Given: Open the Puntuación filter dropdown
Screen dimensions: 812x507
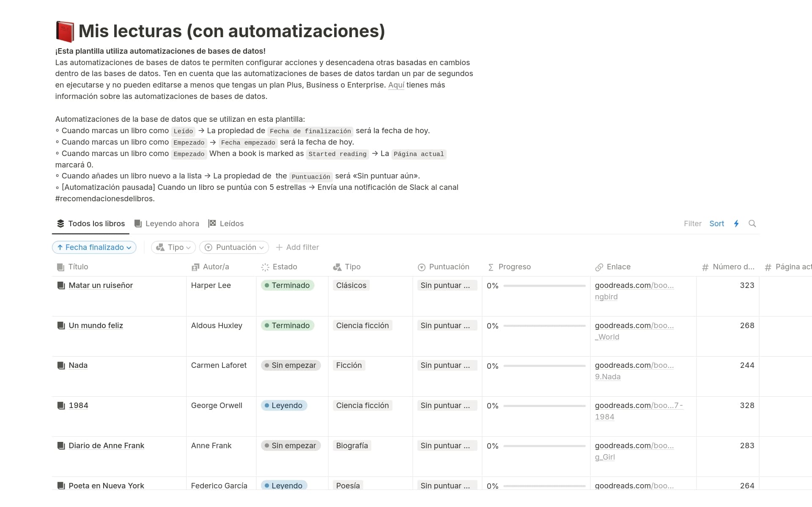Looking at the screenshot, I should point(234,247).
